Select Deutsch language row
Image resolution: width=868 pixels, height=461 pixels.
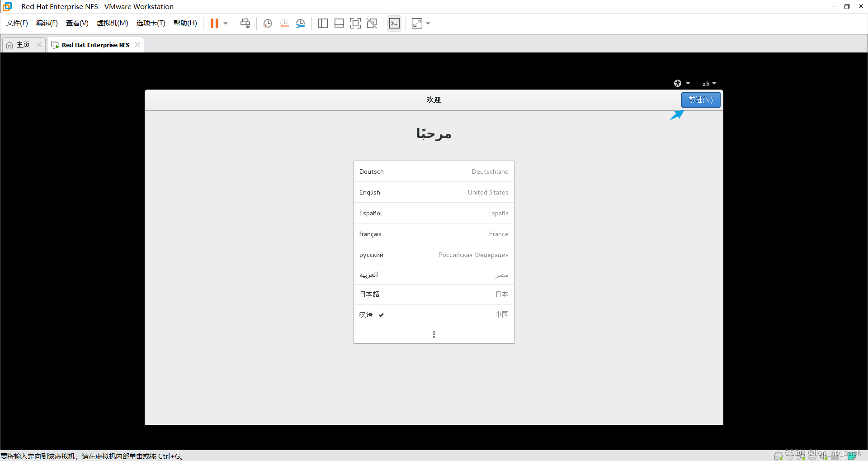pyautogui.click(x=434, y=171)
